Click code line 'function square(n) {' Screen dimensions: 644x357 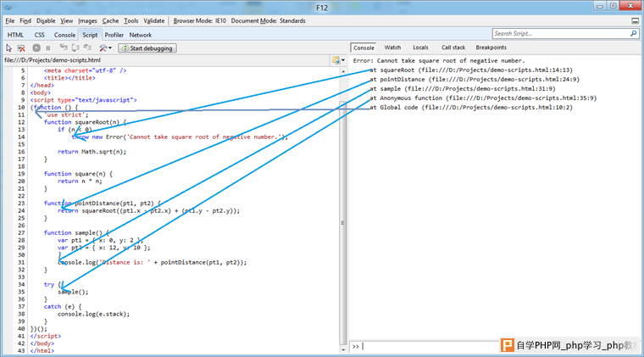coord(78,174)
